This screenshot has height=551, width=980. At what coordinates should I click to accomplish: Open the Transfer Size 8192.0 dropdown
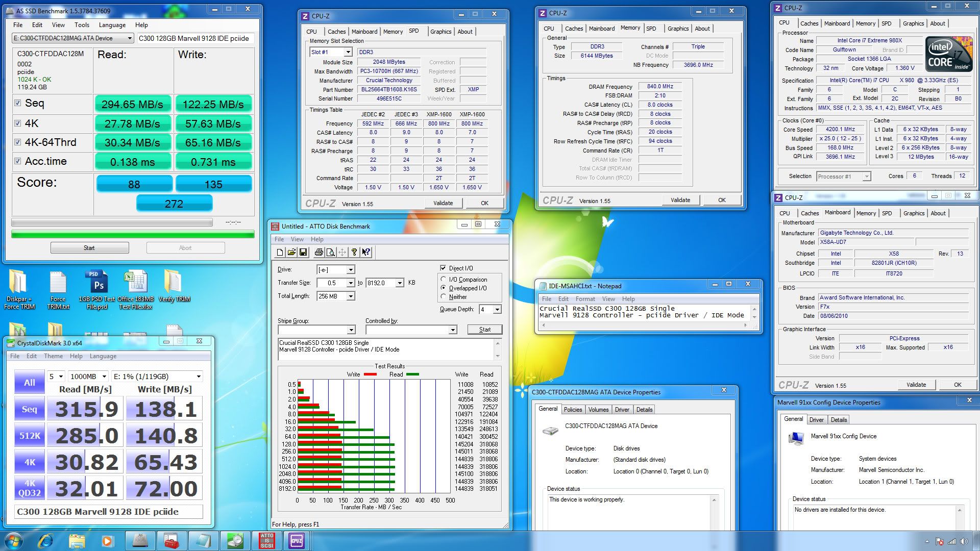click(x=400, y=283)
